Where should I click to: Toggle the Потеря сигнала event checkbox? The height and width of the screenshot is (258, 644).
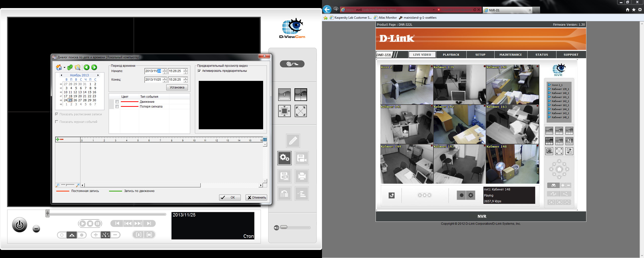click(x=117, y=107)
